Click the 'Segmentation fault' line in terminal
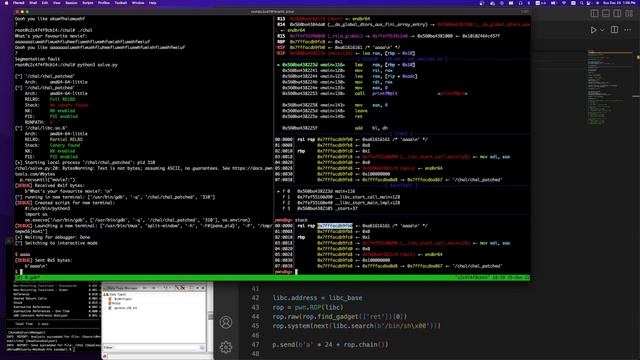Viewport: 640px width, 360px height. 38,59
